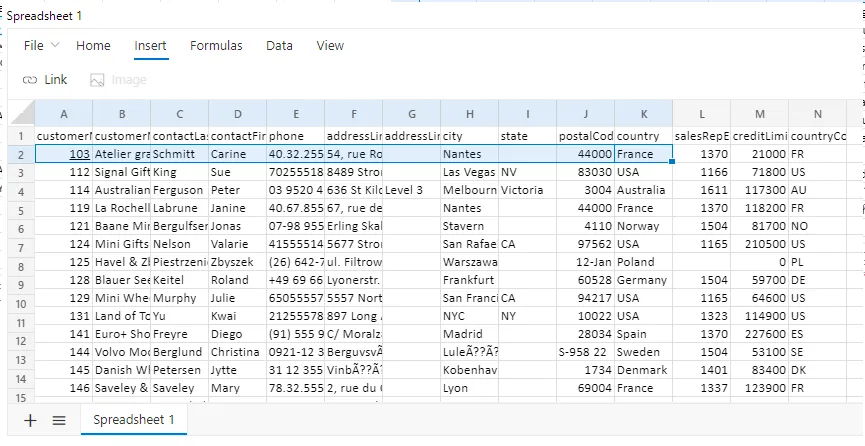Switch to the Home tab
This screenshot has height=446, width=865.
pyautogui.click(x=93, y=45)
